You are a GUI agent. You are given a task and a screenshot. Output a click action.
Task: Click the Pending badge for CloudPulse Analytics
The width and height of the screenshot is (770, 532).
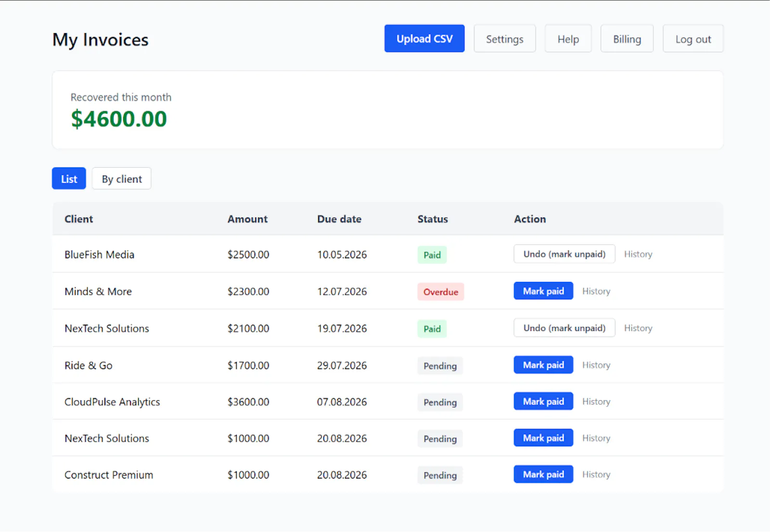click(440, 403)
